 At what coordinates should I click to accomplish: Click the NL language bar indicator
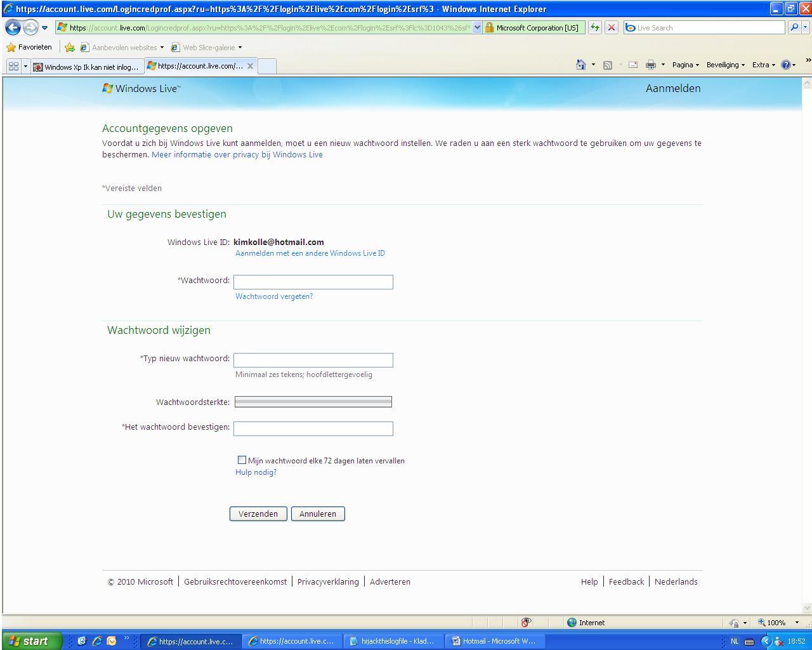(735, 641)
